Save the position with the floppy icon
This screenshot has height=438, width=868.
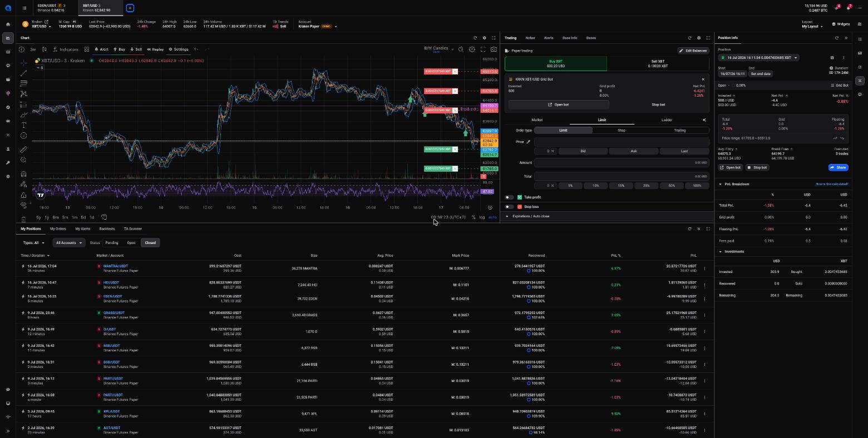832,58
